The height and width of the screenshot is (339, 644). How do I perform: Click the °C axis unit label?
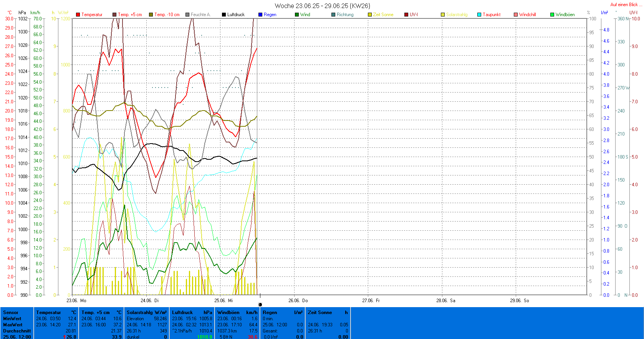pyautogui.click(x=10, y=13)
